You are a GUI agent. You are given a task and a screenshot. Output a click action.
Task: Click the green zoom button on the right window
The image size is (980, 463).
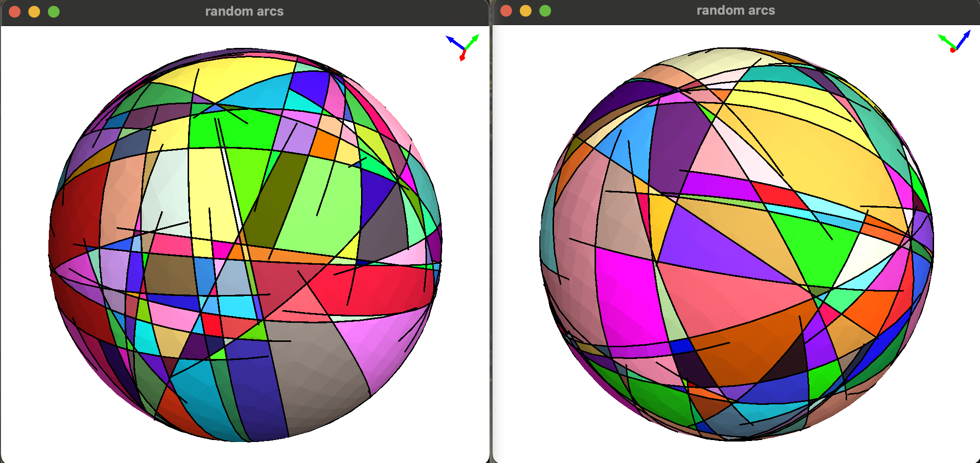point(544,10)
